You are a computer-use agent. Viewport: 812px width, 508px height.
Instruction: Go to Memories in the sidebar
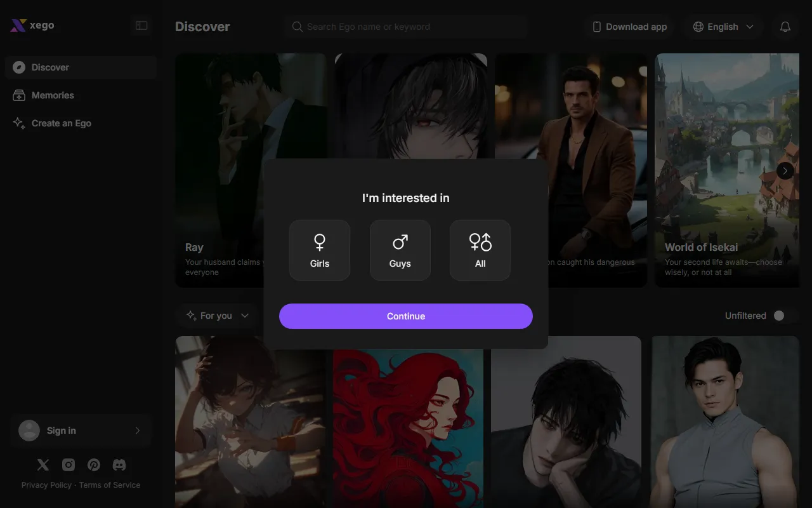pos(53,95)
